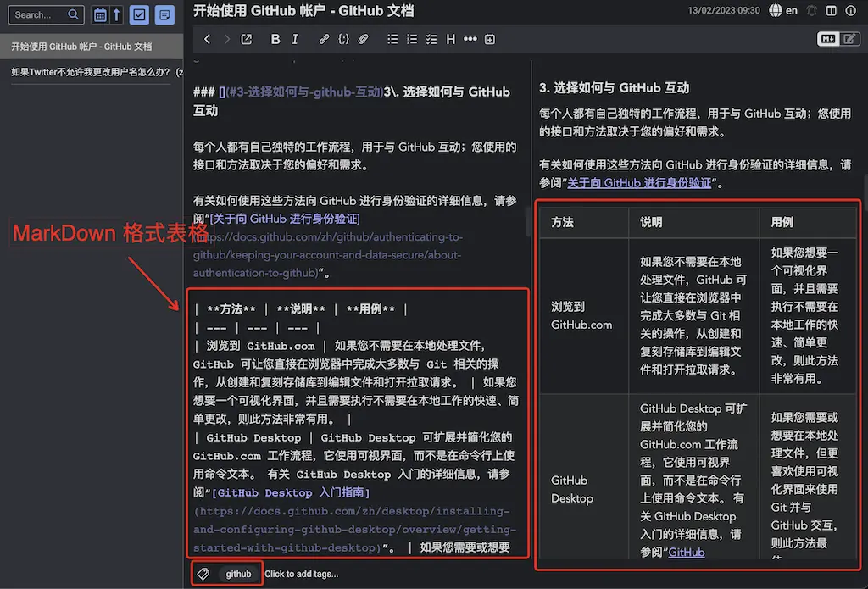Insert horizontal rule with dots icon
Viewport: 868px width, 589px height.
470,39
